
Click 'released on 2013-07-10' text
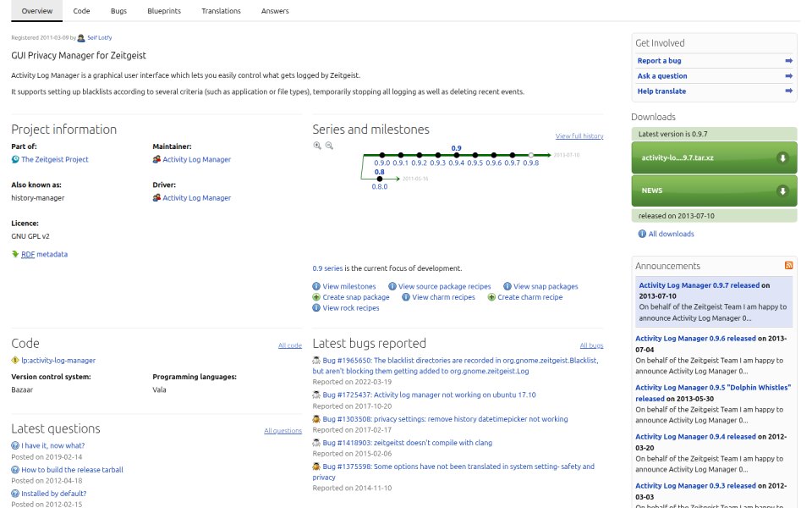tap(677, 216)
